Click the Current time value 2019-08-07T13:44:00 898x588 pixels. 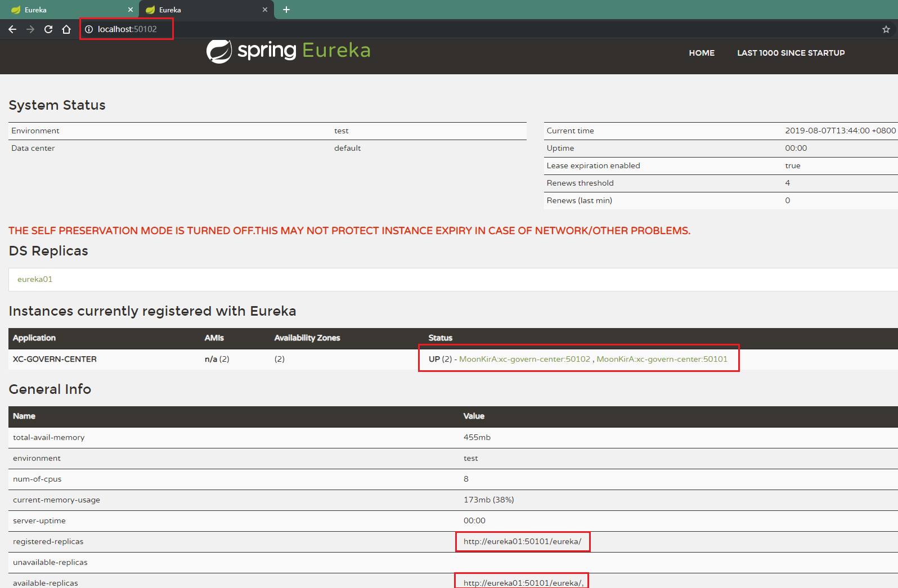[x=841, y=131]
